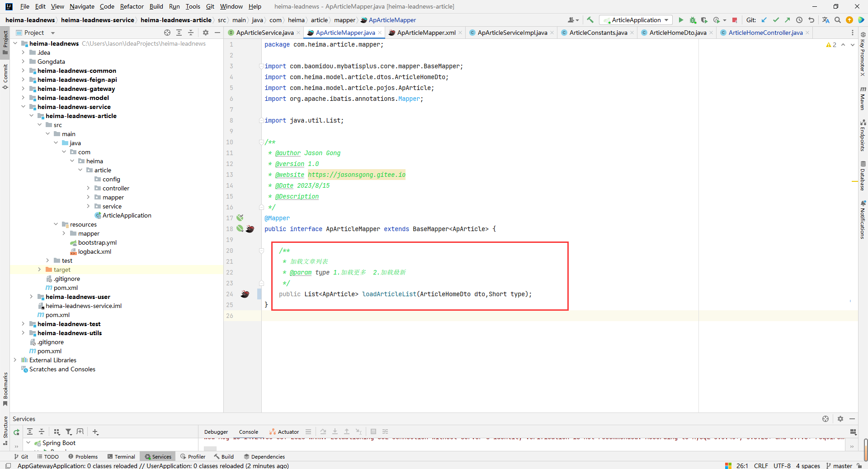
Task: Stop the running application
Action: tap(735, 20)
